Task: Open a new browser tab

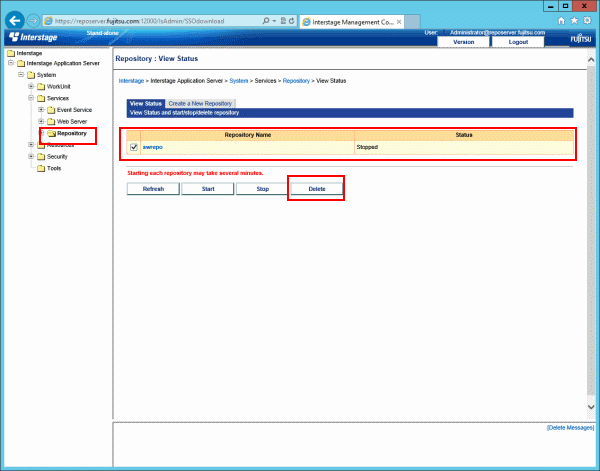Action: [412, 22]
